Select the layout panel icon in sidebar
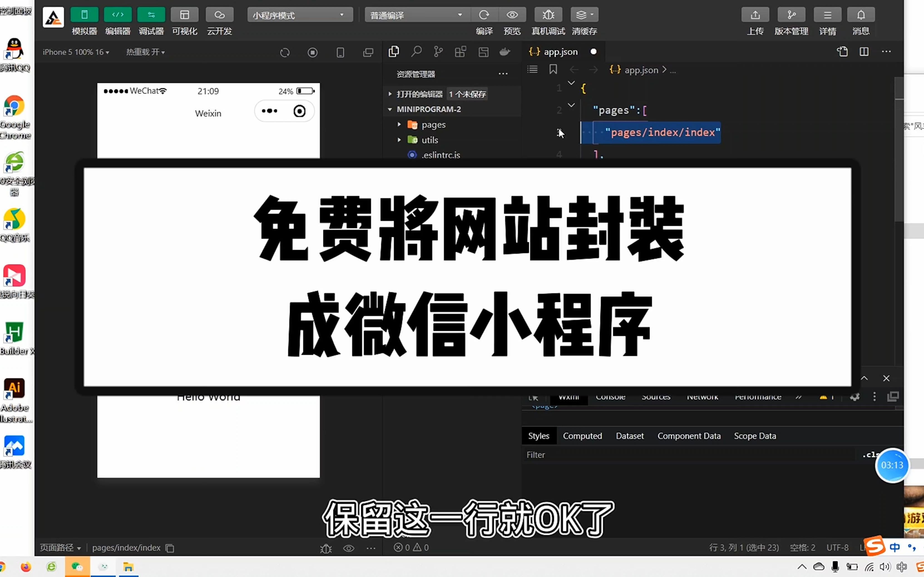This screenshot has width=924, height=577. point(483,52)
